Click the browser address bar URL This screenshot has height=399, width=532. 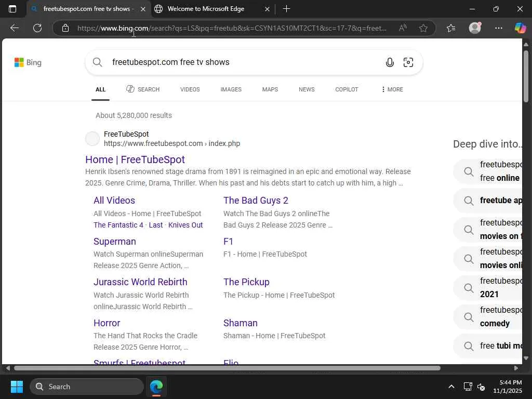tap(232, 28)
